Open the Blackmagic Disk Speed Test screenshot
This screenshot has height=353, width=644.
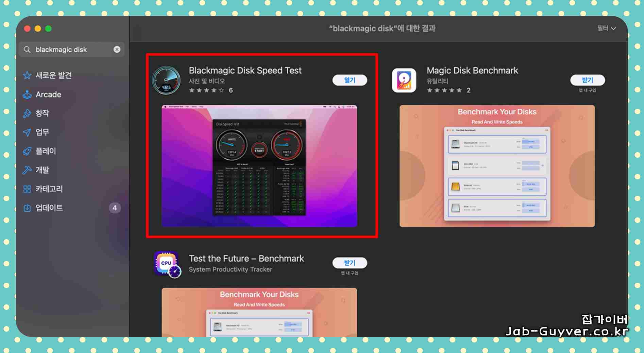coord(259,166)
